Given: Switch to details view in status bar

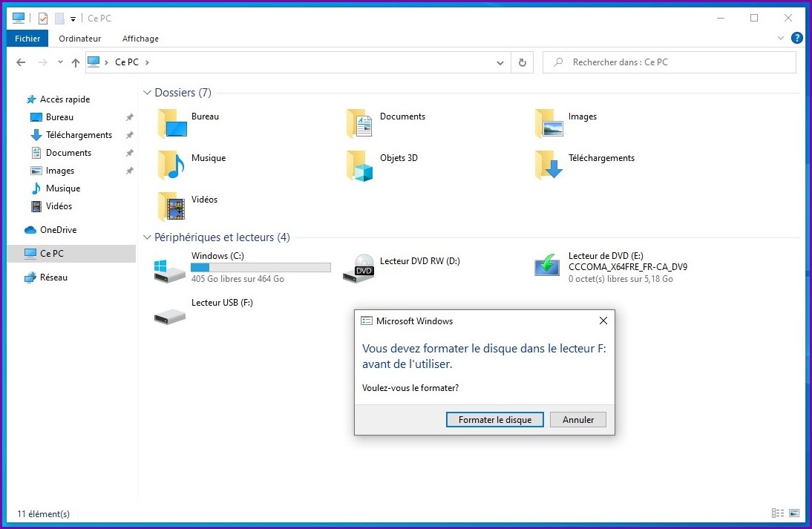Looking at the screenshot, I should (777, 513).
